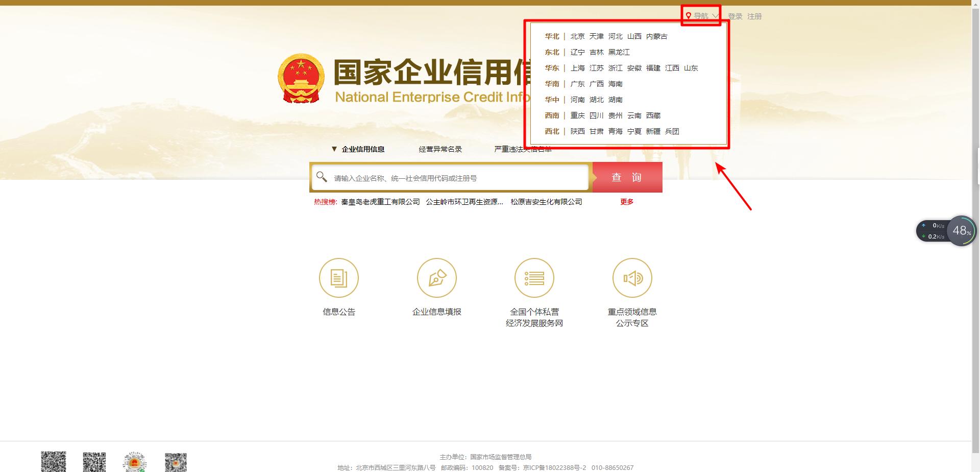
Task: Open 秦皇岛老虎重工有限公司 hot search result
Action: click(379, 202)
